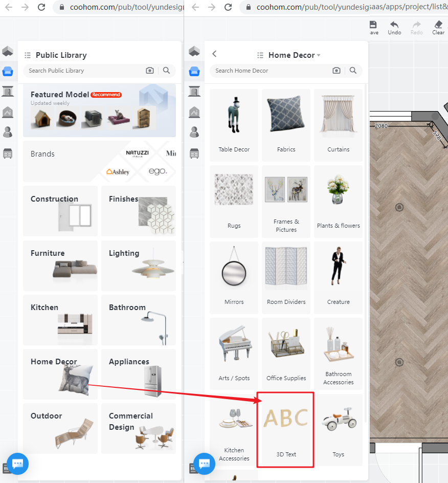
Task: Click the Save toolbar icon
Action: click(x=373, y=28)
